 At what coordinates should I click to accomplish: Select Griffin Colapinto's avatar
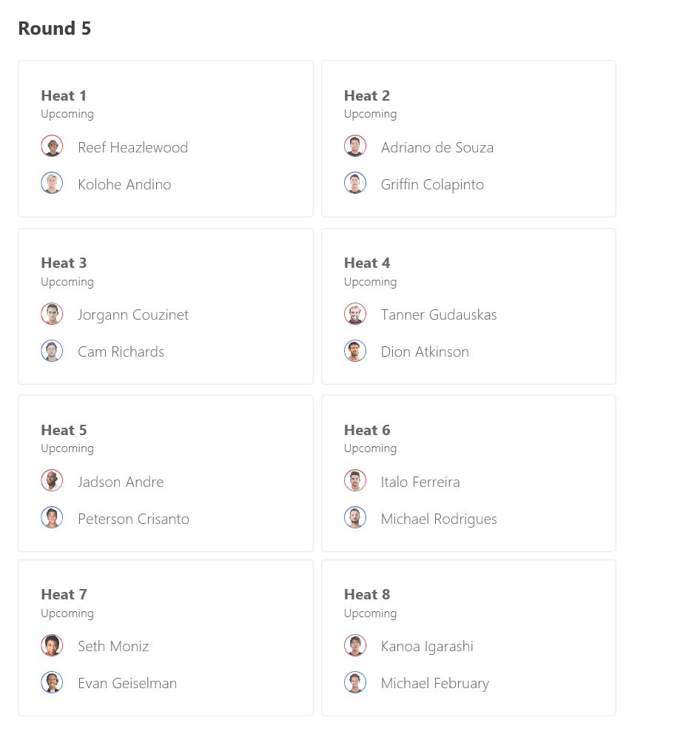(x=355, y=183)
